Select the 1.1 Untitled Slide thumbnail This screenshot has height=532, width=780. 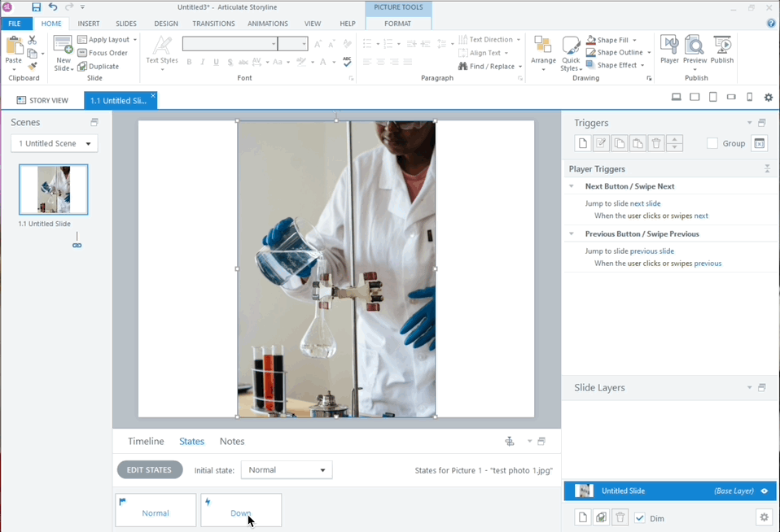(x=54, y=190)
